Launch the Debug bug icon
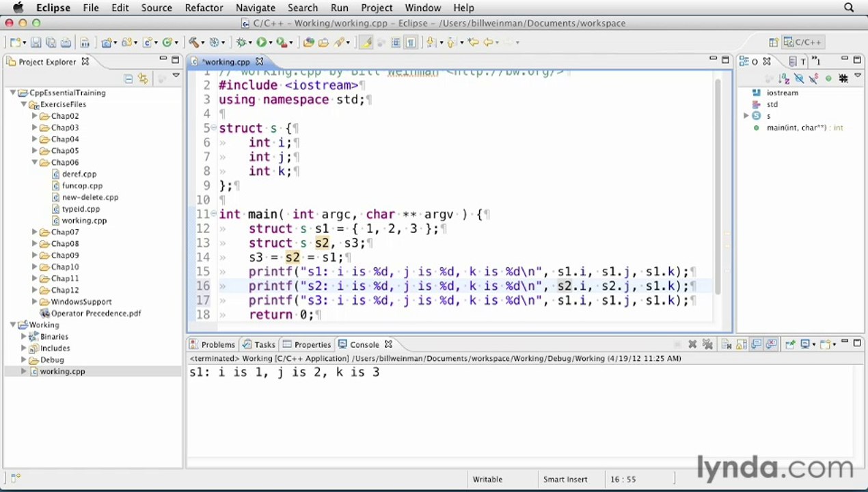868x492 pixels. click(241, 42)
